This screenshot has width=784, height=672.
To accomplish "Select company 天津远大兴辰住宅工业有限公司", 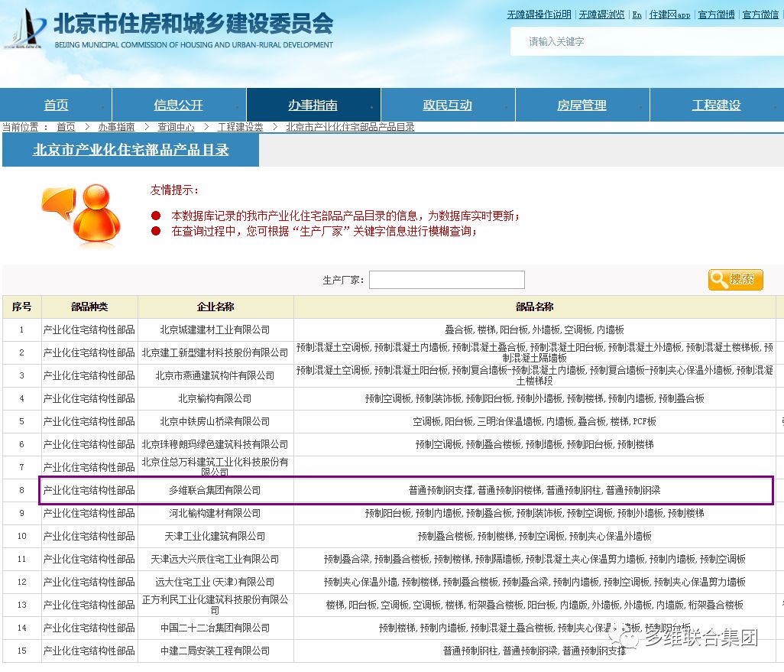I will point(215,559).
